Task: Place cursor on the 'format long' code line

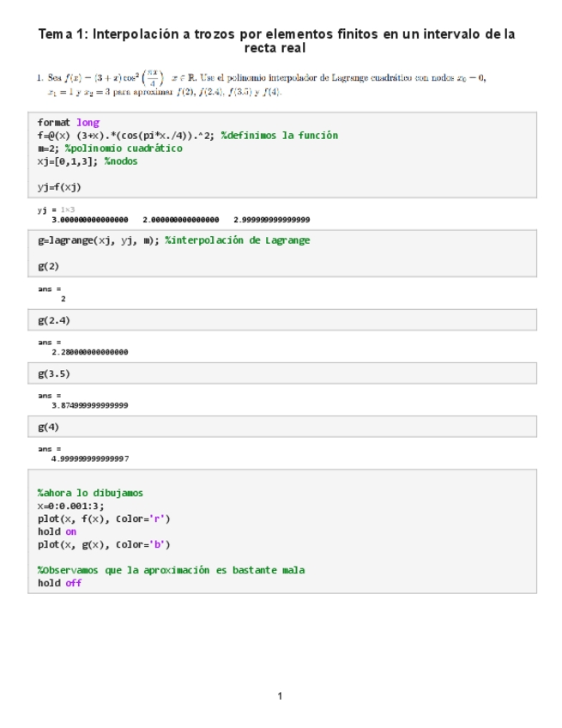Action: pyautogui.click(x=68, y=123)
